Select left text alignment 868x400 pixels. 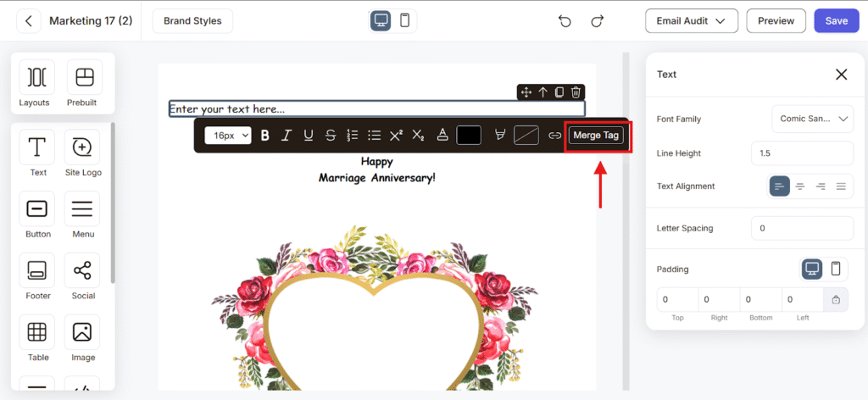click(779, 186)
